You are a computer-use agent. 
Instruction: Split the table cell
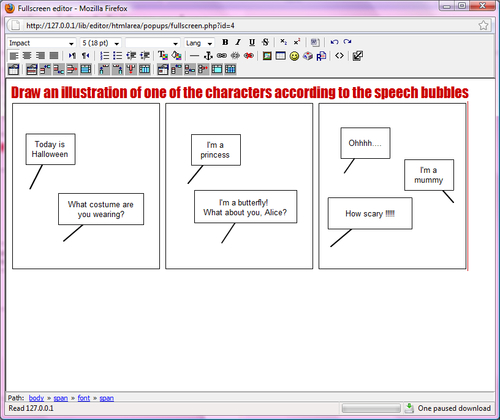coord(230,69)
